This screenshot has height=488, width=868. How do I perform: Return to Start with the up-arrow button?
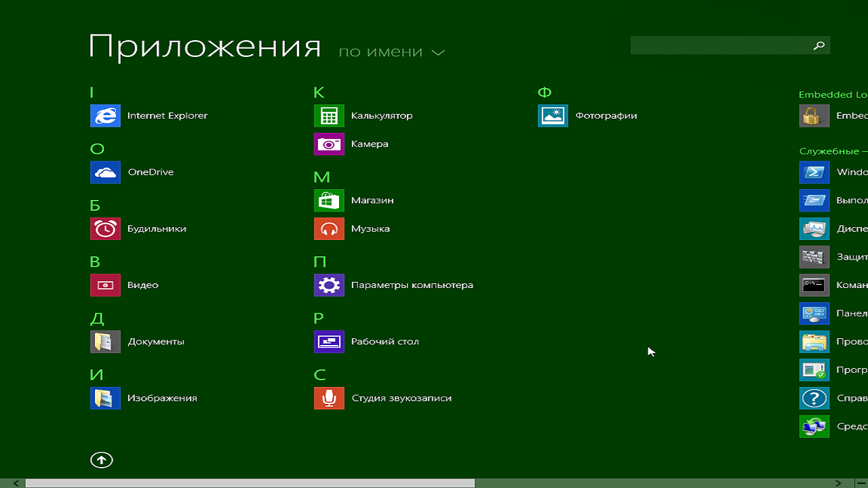tap(102, 460)
